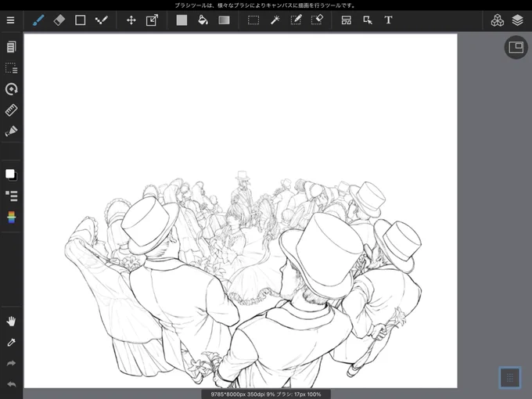Open the rotate canvas menu icon
Viewport: 532px width, 399px height.
point(11,89)
